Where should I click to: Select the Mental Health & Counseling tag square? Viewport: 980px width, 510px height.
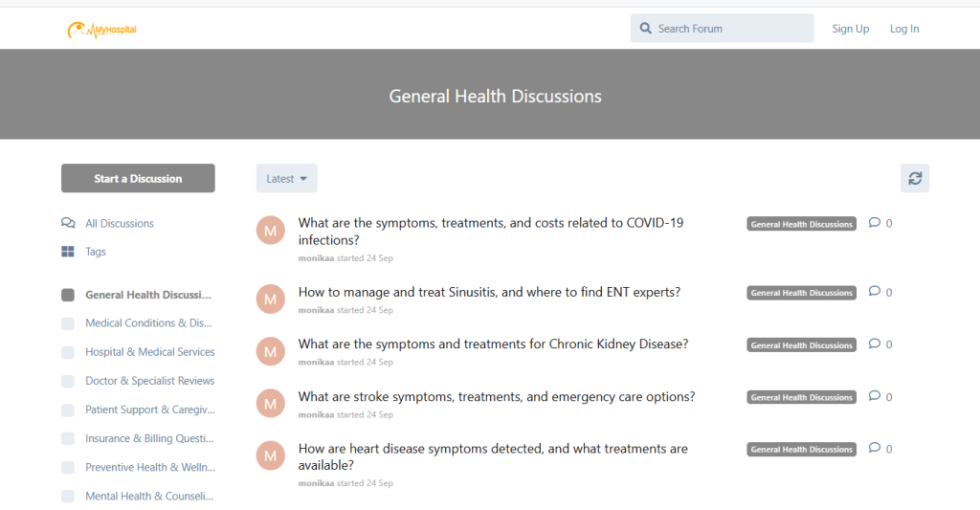pos(68,497)
